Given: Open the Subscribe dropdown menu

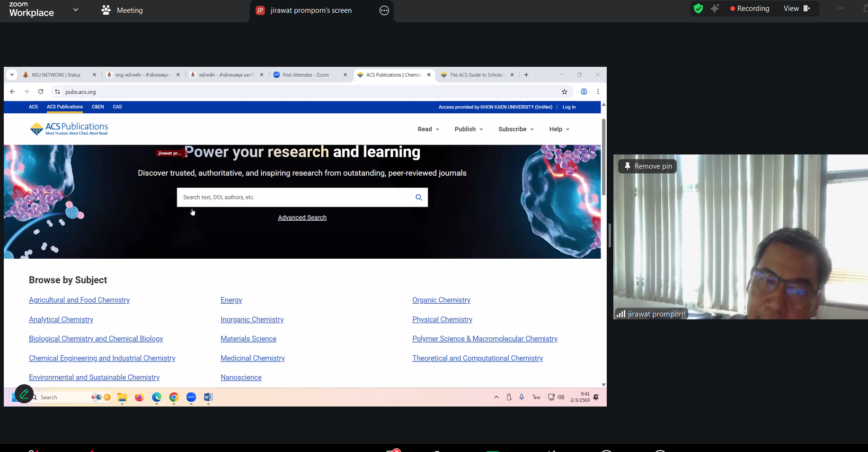Looking at the screenshot, I should pyautogui.click(x=516, y=129).
